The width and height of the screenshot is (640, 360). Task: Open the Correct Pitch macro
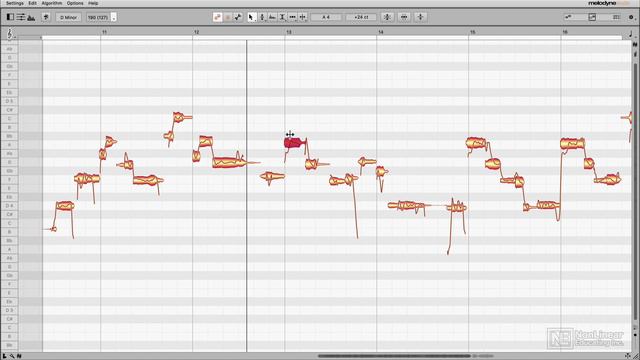click(x=387, y=17)
